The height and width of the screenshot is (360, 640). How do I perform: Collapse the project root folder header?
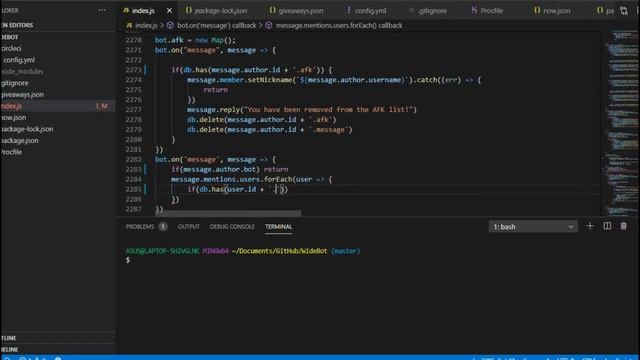click(x=58, y=37)
